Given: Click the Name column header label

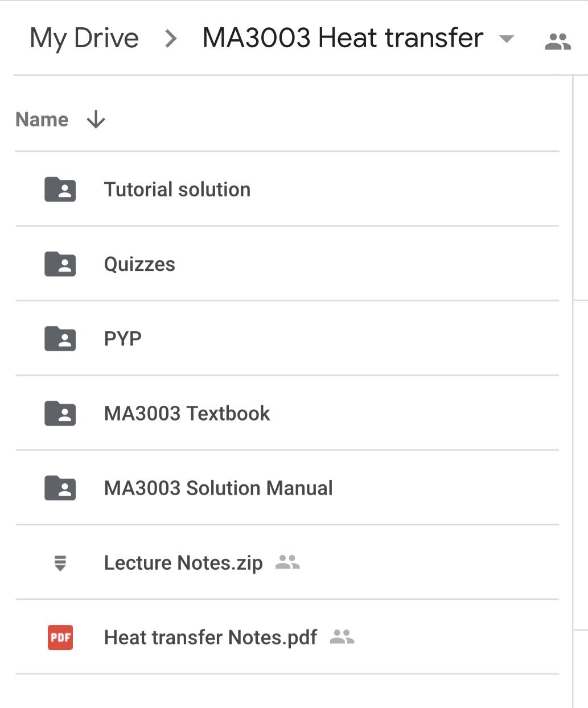Looking at the screenshot, I should coord(42,120).
